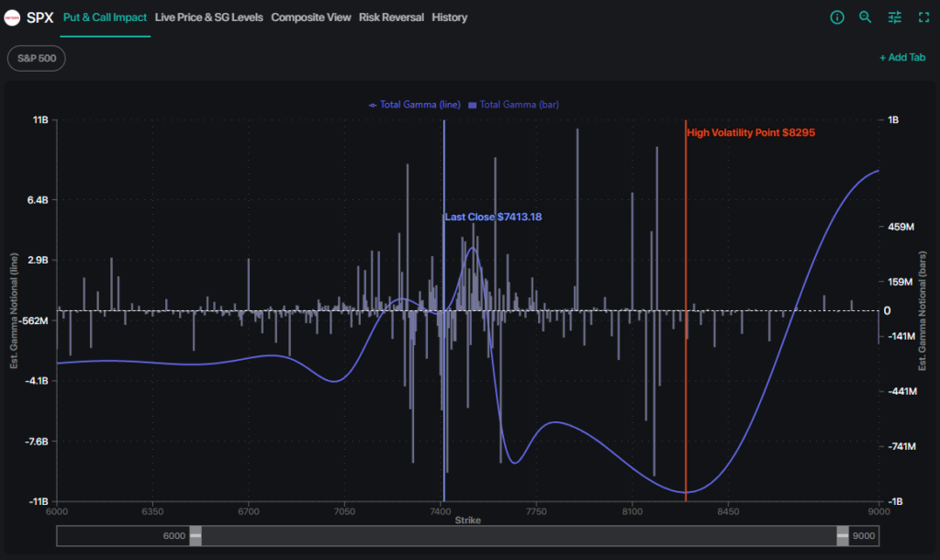Screen dimensions: 940x560
Task: Click the SPX ticker title
Action: [x=40, y=17]
